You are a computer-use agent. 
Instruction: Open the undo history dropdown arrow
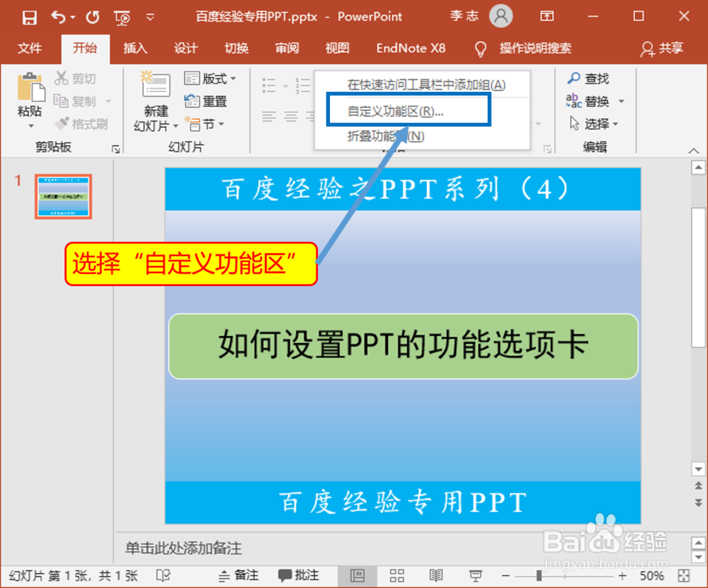tap(73, 18)
